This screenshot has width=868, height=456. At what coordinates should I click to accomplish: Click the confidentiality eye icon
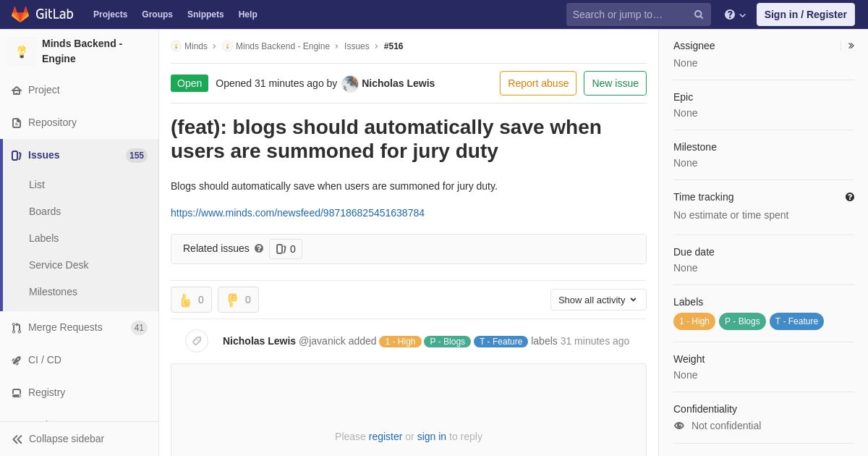coord(679,426)
